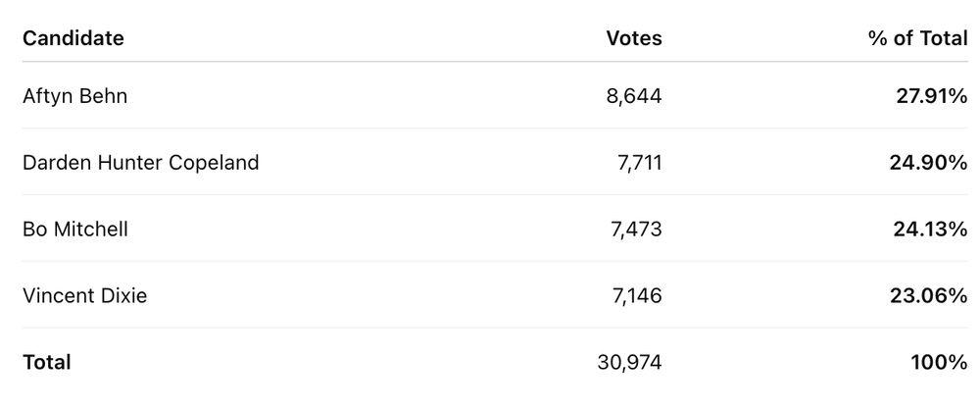Click the divider line above the Total row
This screenshot has height=410, width=980.
(x=490, y=328)
